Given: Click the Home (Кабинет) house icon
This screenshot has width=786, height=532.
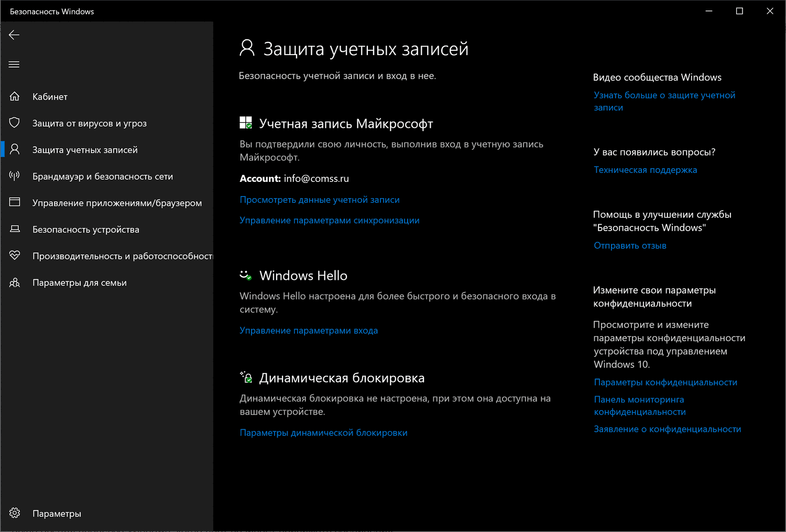Looking at the screenshot, I should 15,96.
